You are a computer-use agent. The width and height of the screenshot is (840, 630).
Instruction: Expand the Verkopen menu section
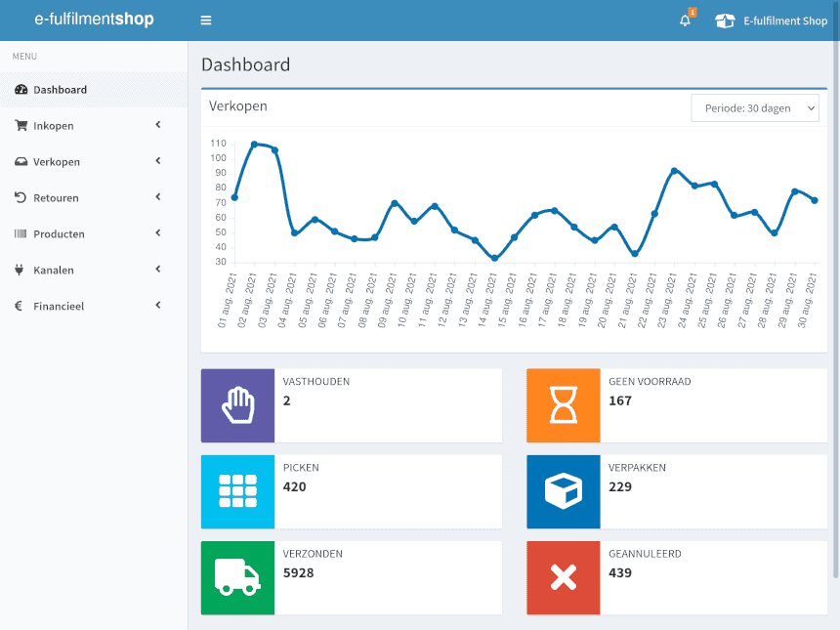pos(57,161)
